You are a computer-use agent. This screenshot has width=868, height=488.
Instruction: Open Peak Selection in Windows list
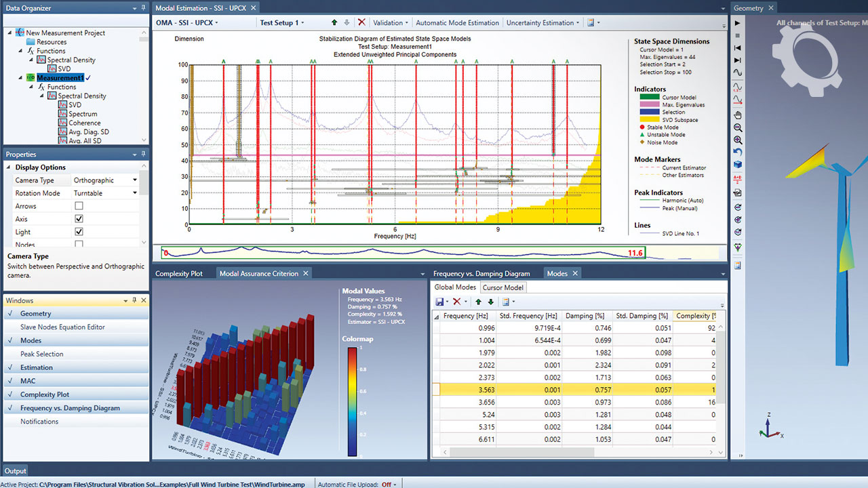[x=42, y=354]
